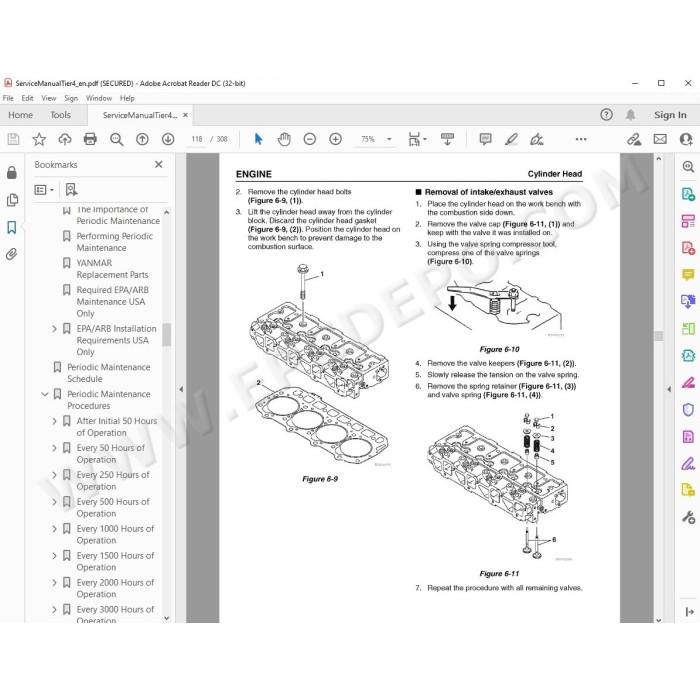
Task: Open the View menu
Action: point(49,98)
